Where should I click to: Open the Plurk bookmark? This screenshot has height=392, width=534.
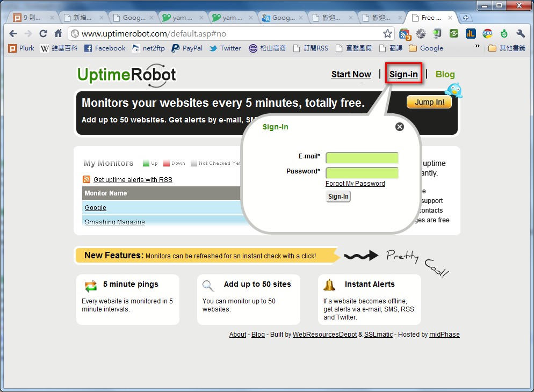(21, 48)
